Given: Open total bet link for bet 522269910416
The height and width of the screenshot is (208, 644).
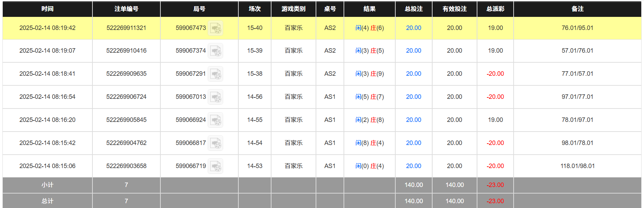Looking at the screenshot, I should [x=414, y=51].
